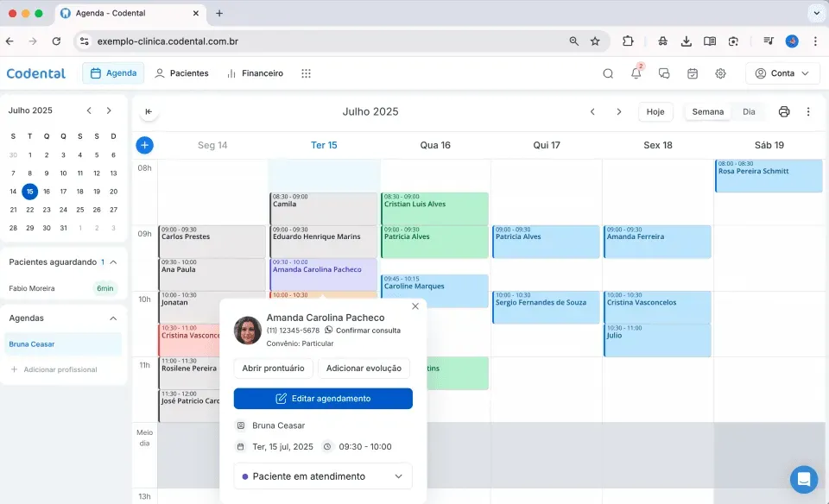Click the WhatsApp icon beside Confirmar consulta

(329, 330)
